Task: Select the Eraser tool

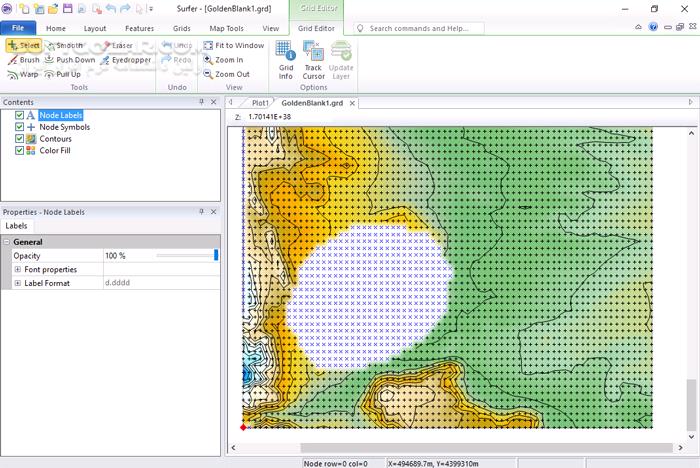Action: (116, 45)
